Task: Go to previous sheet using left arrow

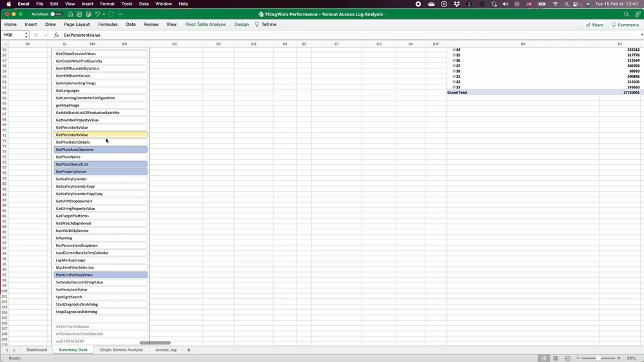Action: point(7,350)
